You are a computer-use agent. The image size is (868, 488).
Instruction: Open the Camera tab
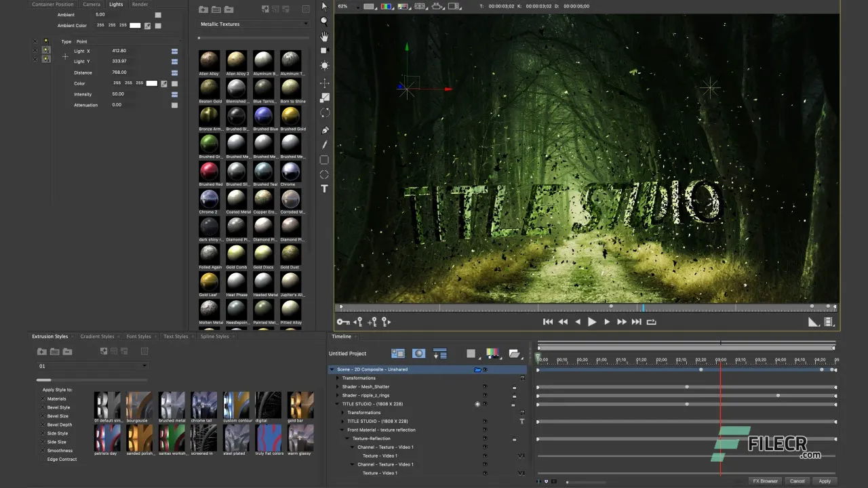(92, 5)
